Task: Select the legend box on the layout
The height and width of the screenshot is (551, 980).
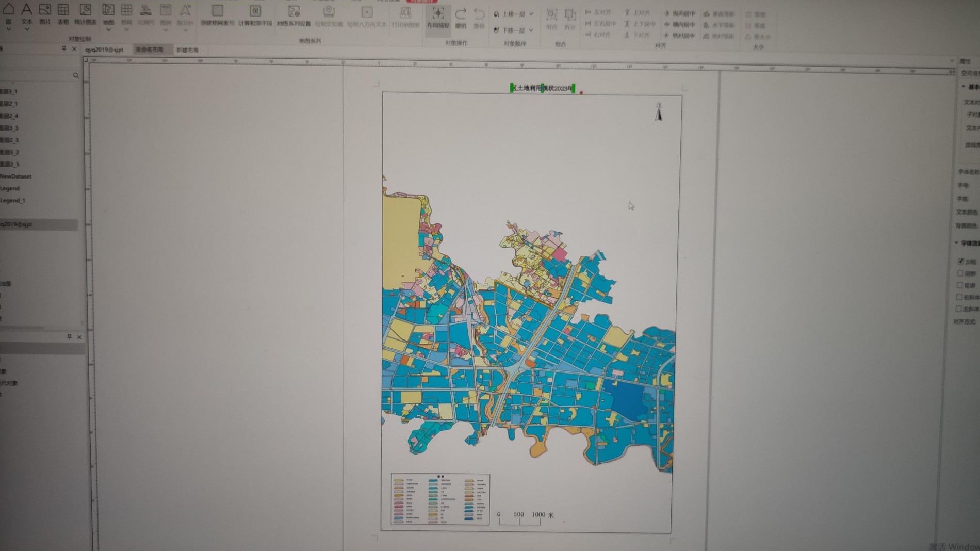Action: pyautogui.click(x=440, y=499)
